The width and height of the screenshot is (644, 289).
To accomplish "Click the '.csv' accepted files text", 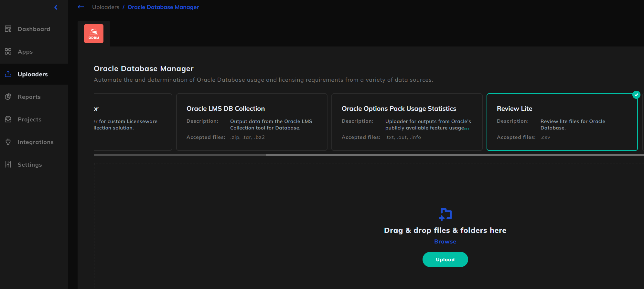I will pyautogui.click(x=545, y=137).
